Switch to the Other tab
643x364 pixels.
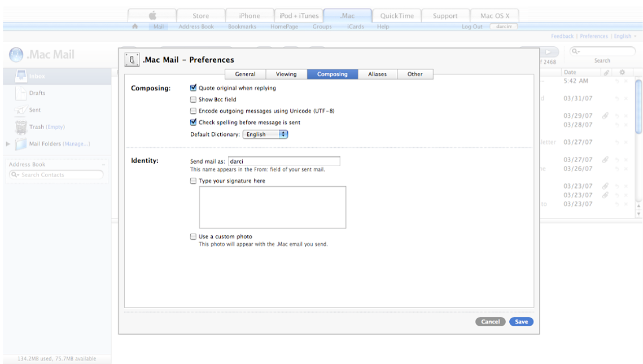415,74
